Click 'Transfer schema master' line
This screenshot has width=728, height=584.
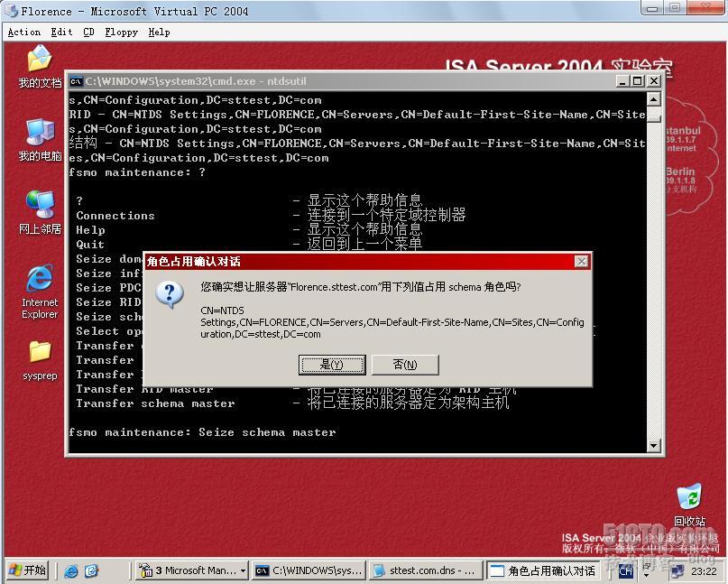point(155,403)
